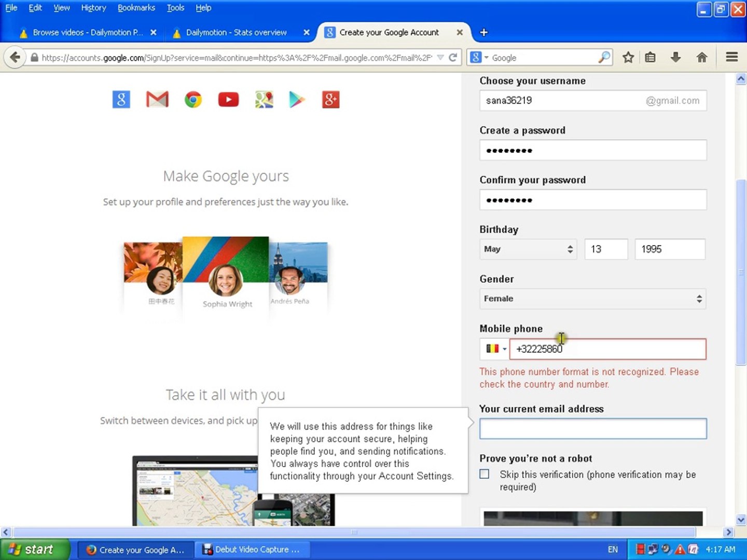Go to home page icon
The width and height of the screenshot is (747, 560).
pos(702,58)
